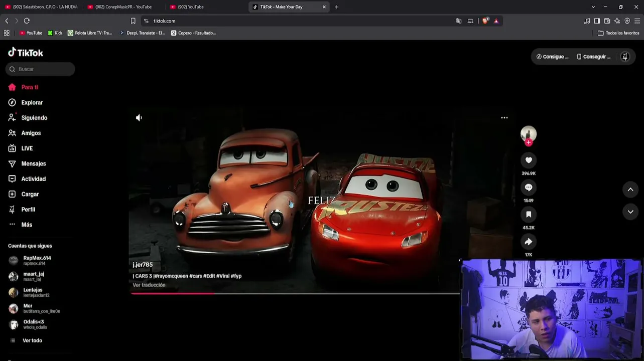Open the tab search dropdown chevron

(x=593, y=7)
